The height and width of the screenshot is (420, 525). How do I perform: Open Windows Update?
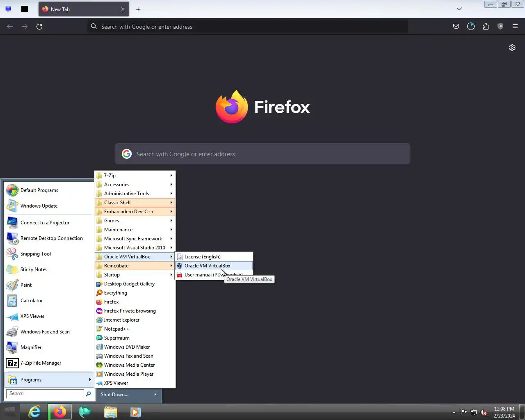[49, 206]
